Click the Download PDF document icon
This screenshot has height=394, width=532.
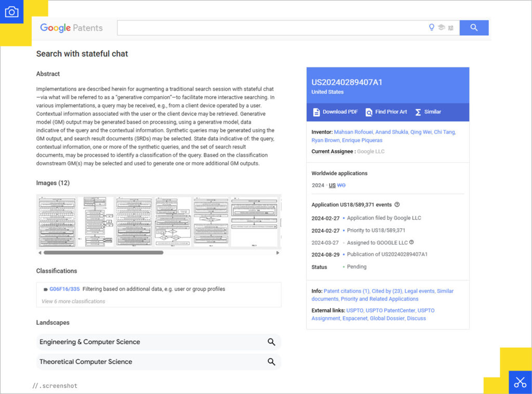click(x=316, y=112)
